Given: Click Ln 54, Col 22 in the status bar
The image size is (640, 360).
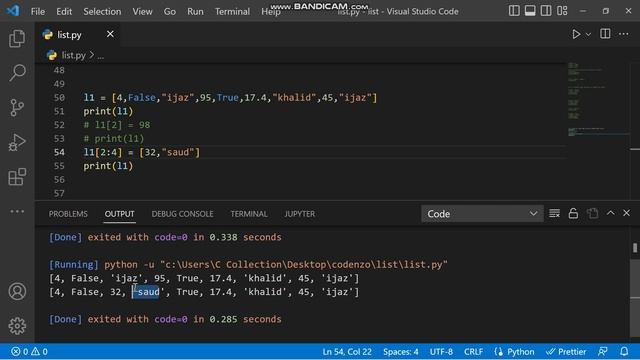Looking at the screenshot, I should click(x=347, y=351).
